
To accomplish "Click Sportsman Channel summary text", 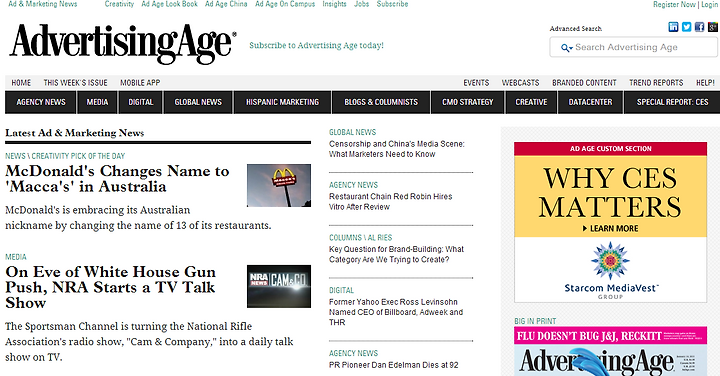I will coord(149,342).
